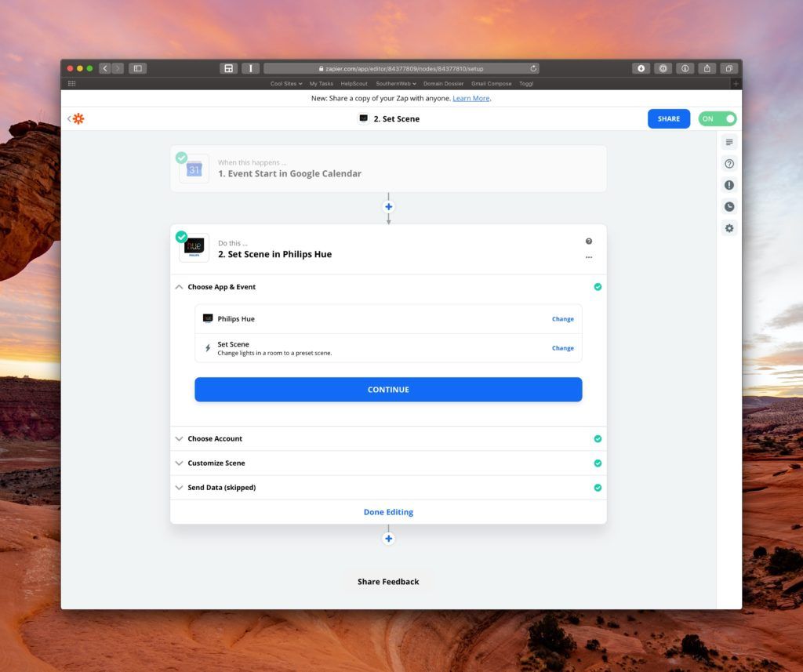The image size is (803, 672).
Task: Click the Safari address bar
Action: pos(401,68)
